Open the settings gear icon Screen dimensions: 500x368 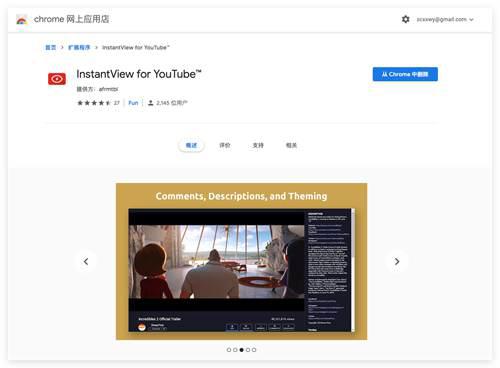(x=405, y=19)
